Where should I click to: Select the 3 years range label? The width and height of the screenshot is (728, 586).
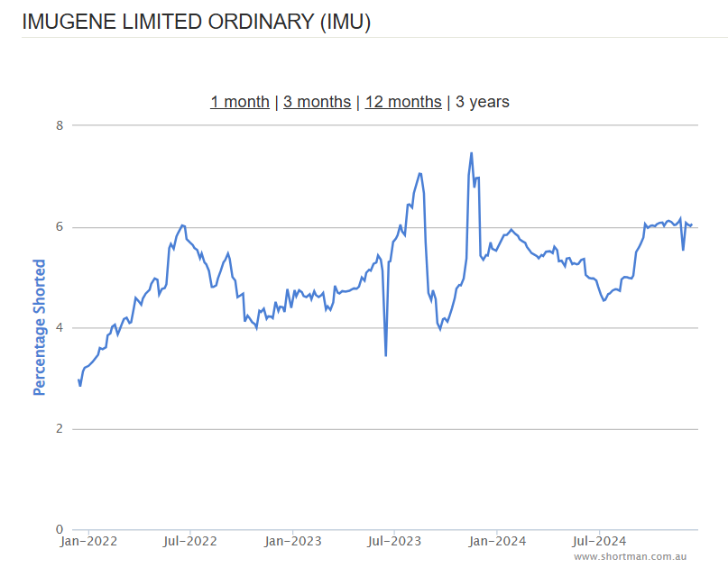click(x=483, y=102)
